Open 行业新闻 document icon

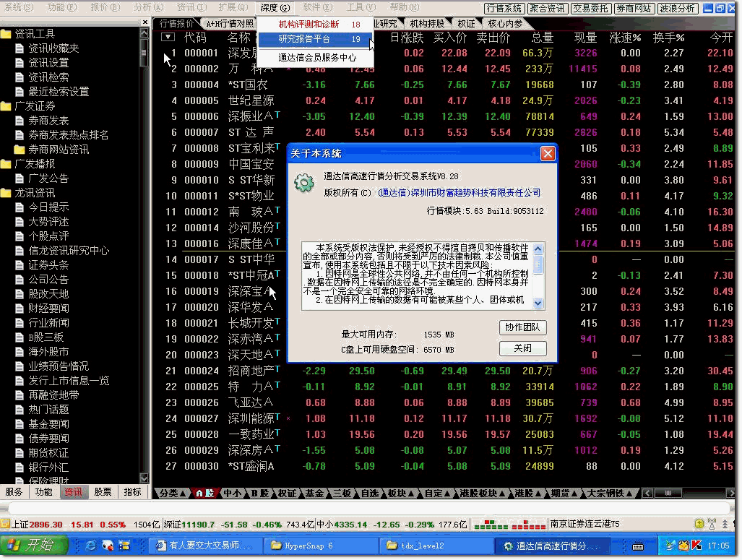[20, 323]
